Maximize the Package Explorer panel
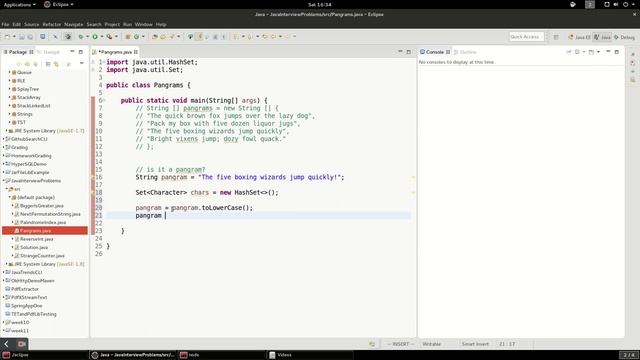The image size is (640, 360). click(81, 52)
